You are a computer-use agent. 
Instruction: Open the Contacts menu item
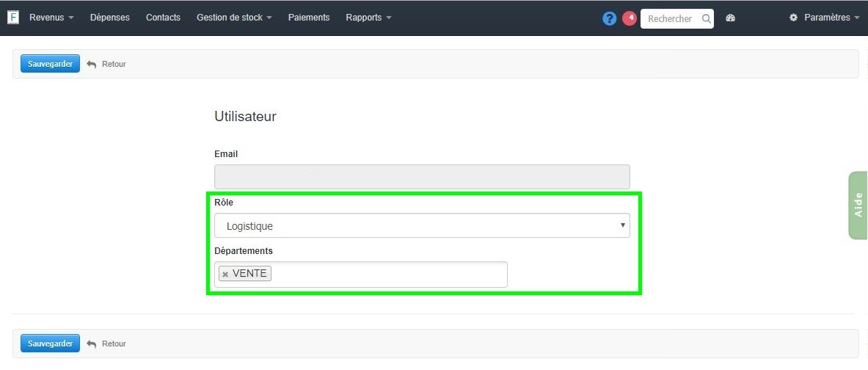pyautogui.click(x=163, y=18)
